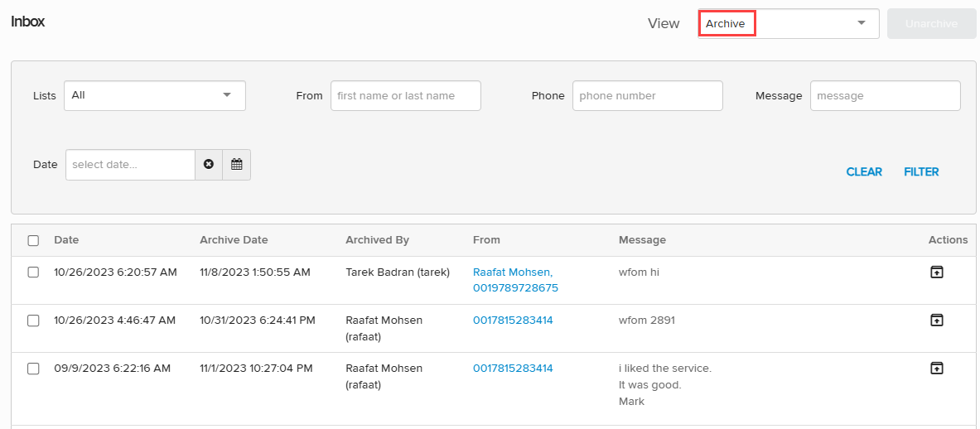Tick the select-all checkbox in table header
The height and width of the screenshot is (429, 980).
[33, 240]
